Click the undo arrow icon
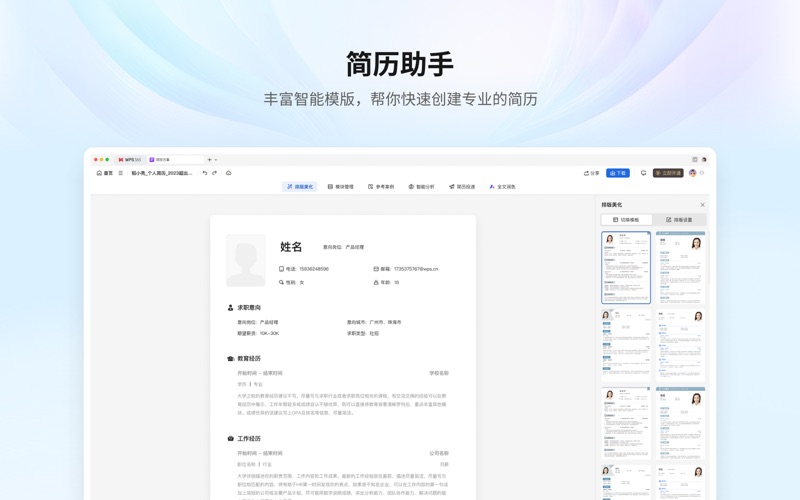 click(x=205, y=173)
